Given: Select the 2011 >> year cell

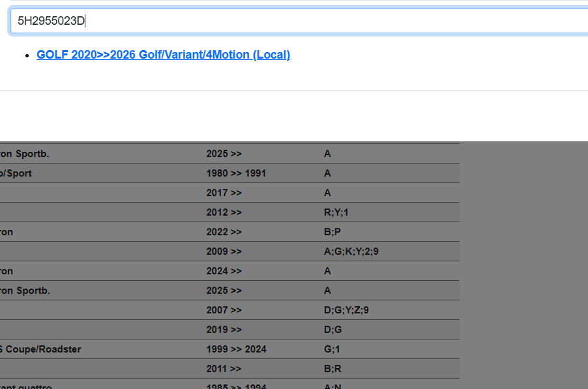Looking at the screenshot, I should (x=224, y=369).
